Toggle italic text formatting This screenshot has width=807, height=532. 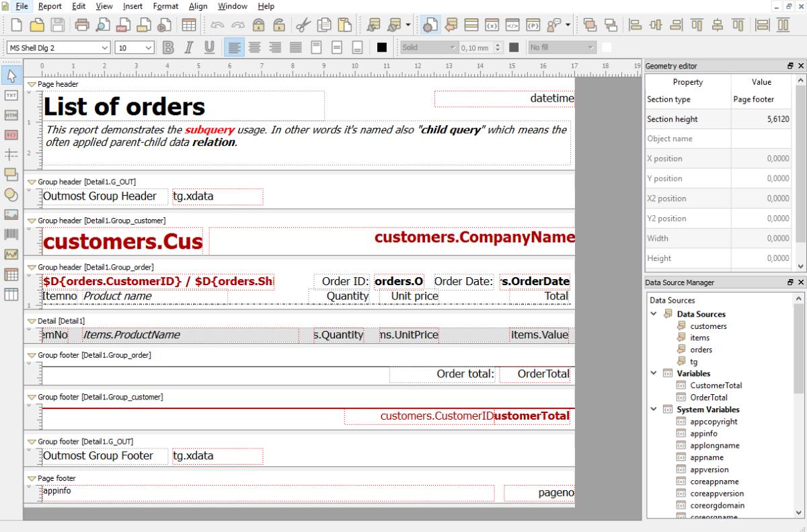pyautogui.click(x=189, y=48)
